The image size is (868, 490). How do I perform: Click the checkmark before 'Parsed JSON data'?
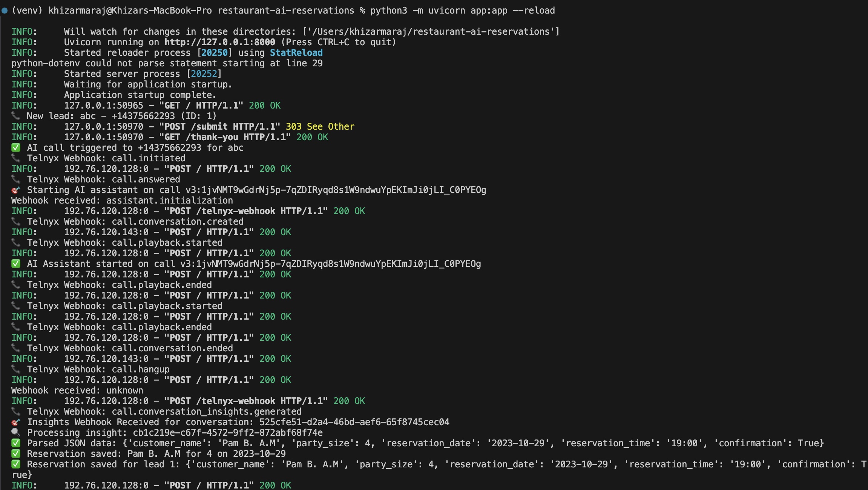point(16,443)
